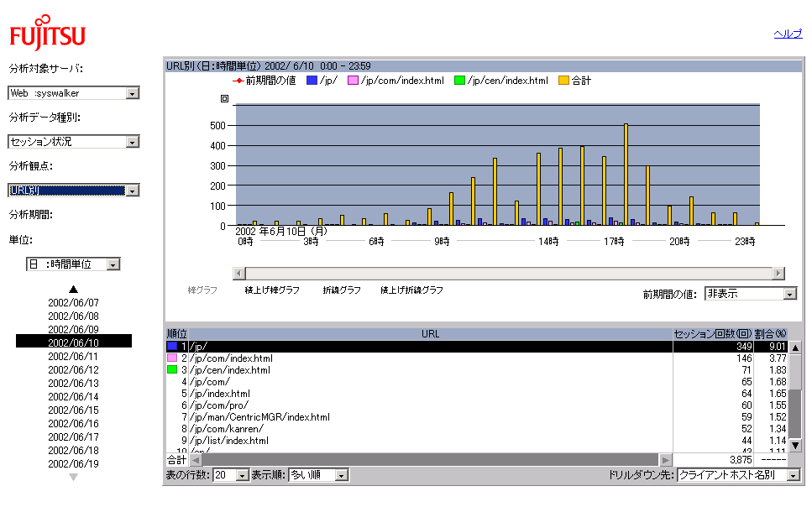Click the chart horizontal scrollbar track
The height and width of the screenshot is (507, 812).
click(509, 273)
